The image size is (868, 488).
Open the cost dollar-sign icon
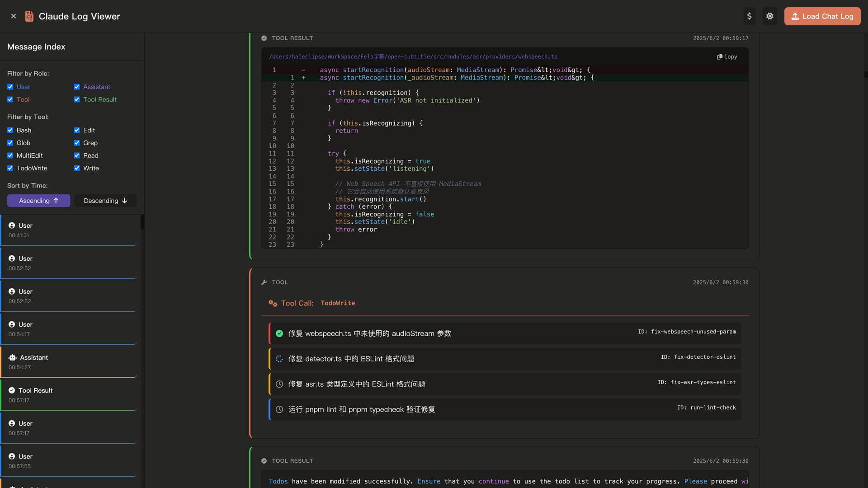point(749,16)
